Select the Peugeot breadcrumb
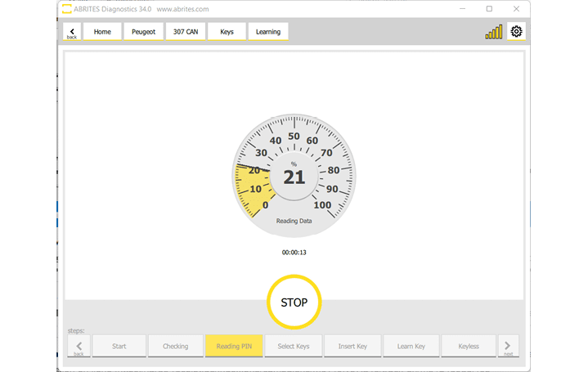Viewport: 588px width, 372px height. [143, 32]
